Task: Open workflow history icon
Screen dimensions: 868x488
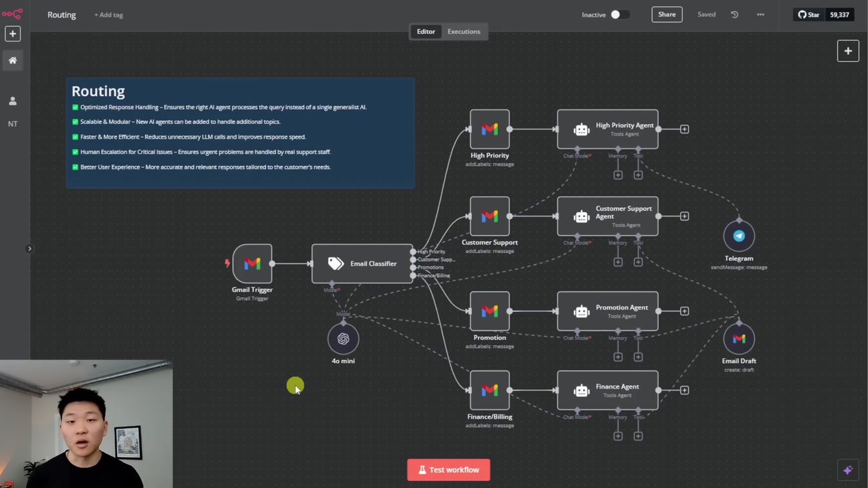Action: point(734,14)
